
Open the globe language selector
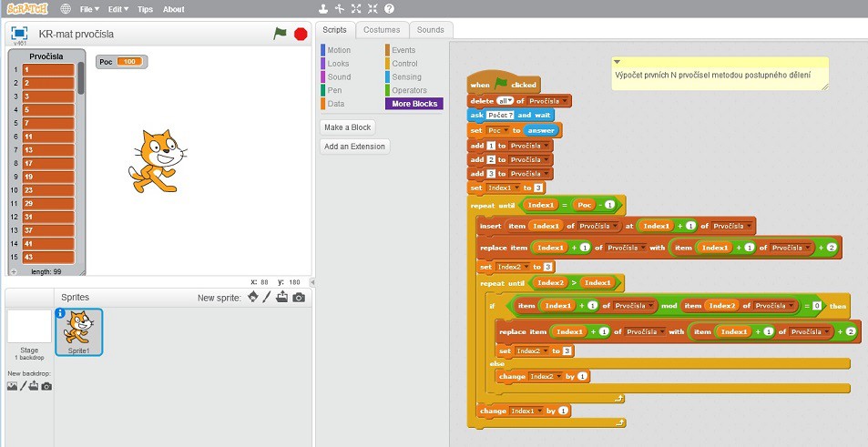point(66,9)
